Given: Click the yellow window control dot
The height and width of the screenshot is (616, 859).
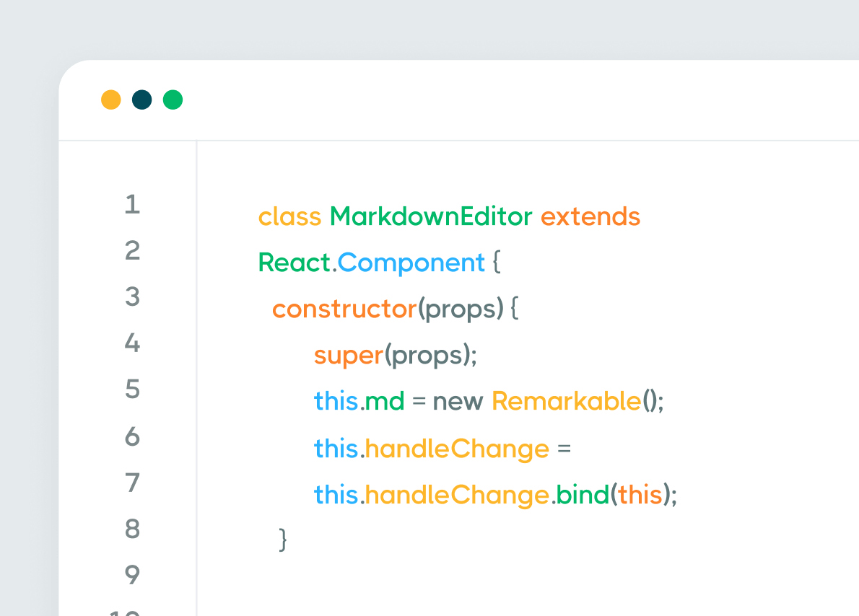Looking at the screenshot, I should (x=110, y=100).
